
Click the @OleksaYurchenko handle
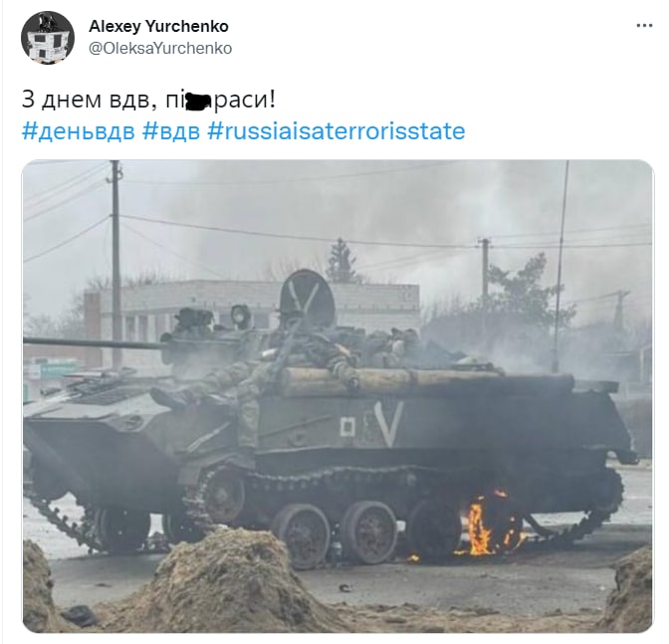point(160,48)
